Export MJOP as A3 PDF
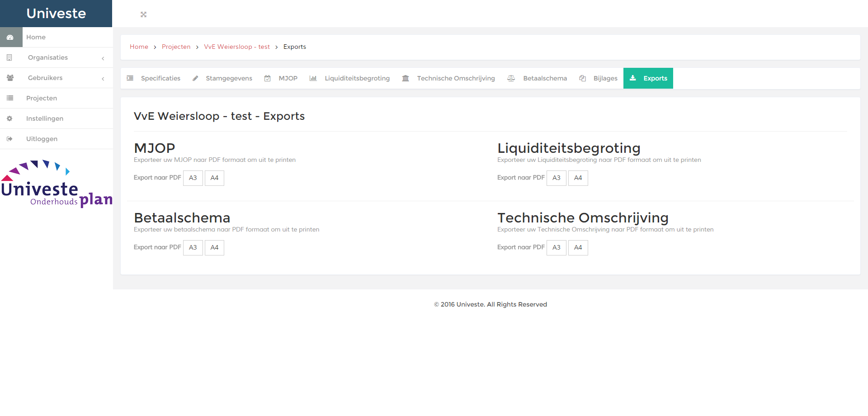 point(193,178)
